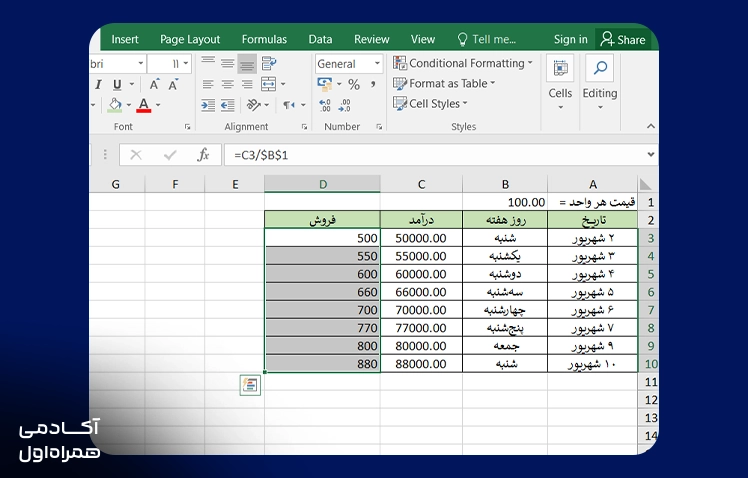Decrease decimal places
The height and width of the screenshot is (478, 748).
[344, 105]
